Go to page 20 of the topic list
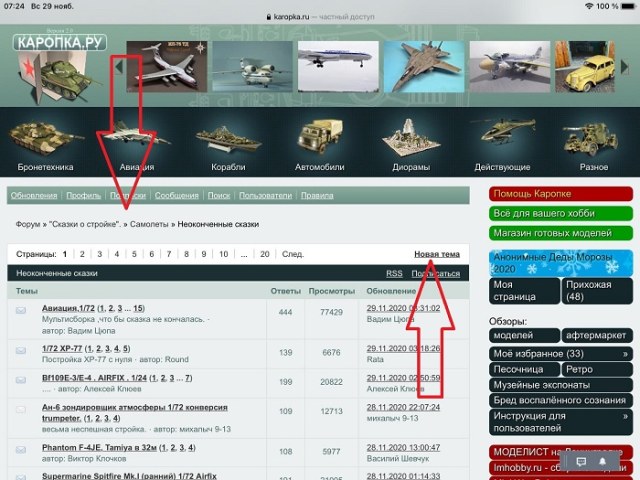Viewport: 640px width, 480px height. click(x=265, y=254)
